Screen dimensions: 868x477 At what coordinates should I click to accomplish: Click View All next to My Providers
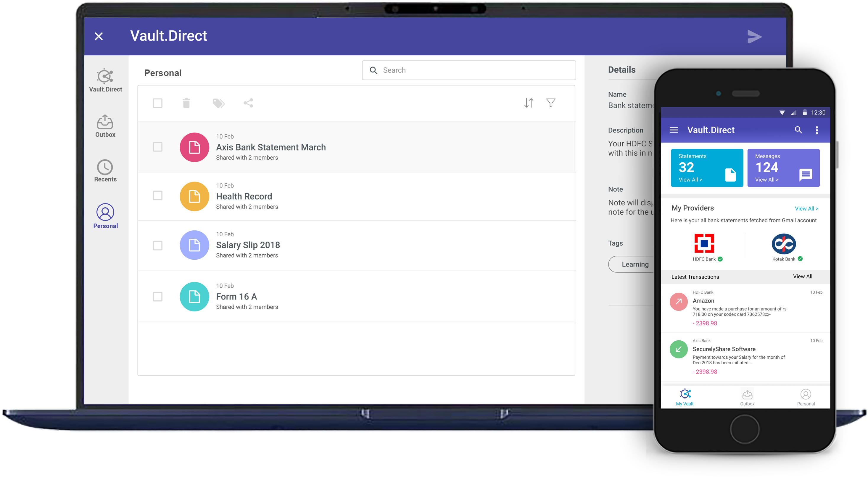click(x=806, y=209)
